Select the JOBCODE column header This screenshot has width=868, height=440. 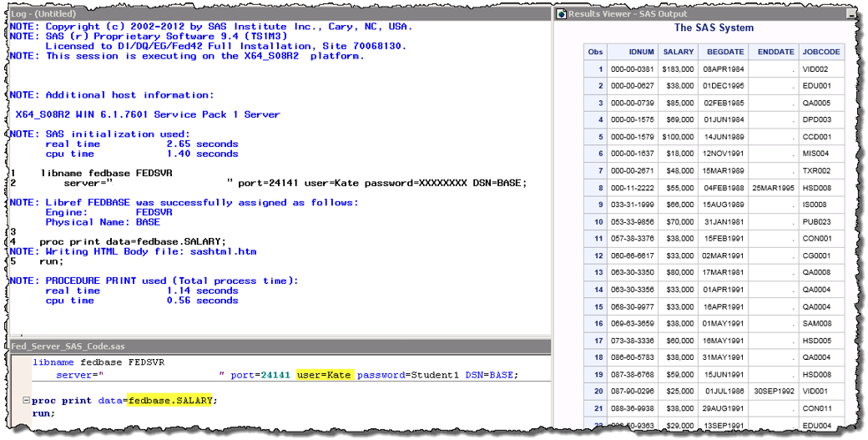821,52
